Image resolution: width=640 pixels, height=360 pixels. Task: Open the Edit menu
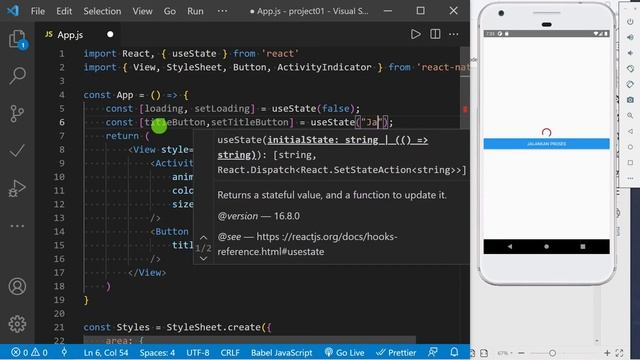[64, 11]
